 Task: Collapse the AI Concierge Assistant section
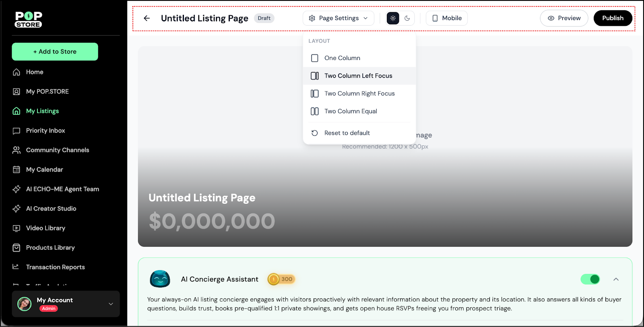point(616,279)
